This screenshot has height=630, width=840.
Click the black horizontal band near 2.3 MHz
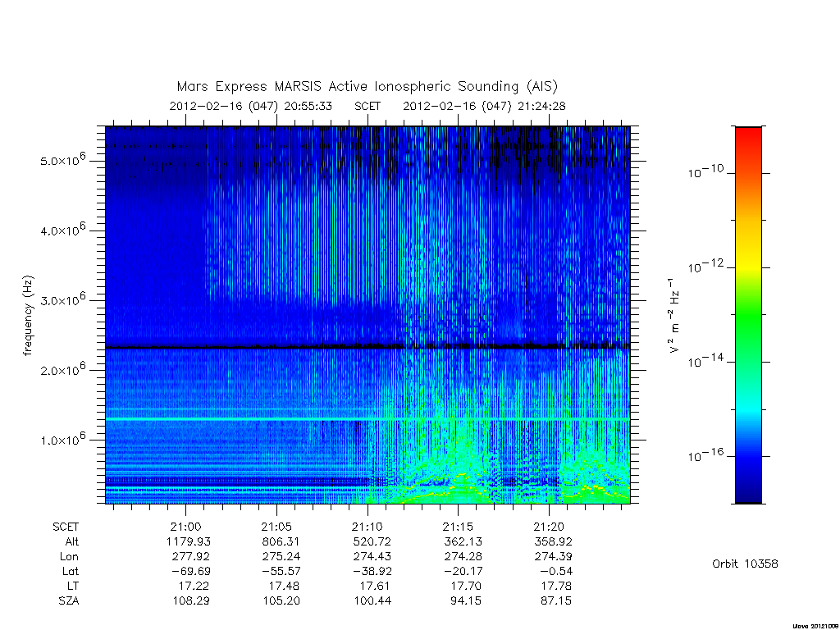(367, 347)
